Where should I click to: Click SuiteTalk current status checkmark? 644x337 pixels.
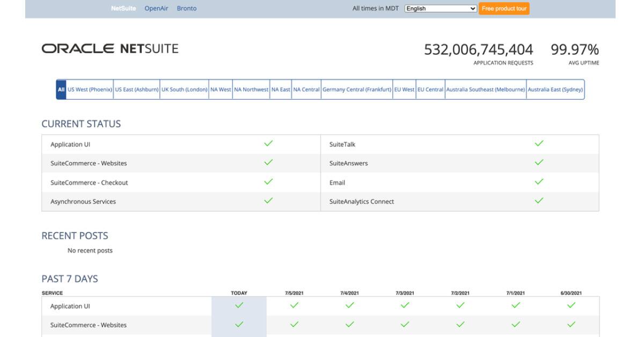[x=539, y=143]
